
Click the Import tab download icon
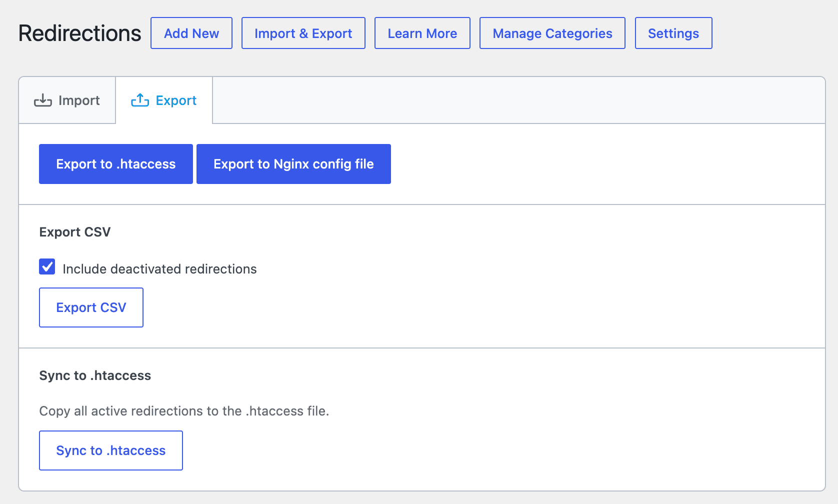click(43, 100)
